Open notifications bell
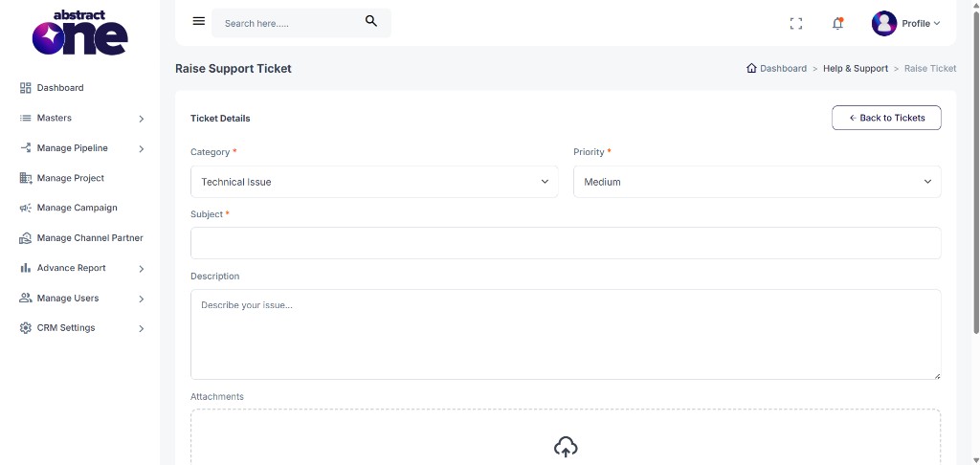 click(837, 24)
